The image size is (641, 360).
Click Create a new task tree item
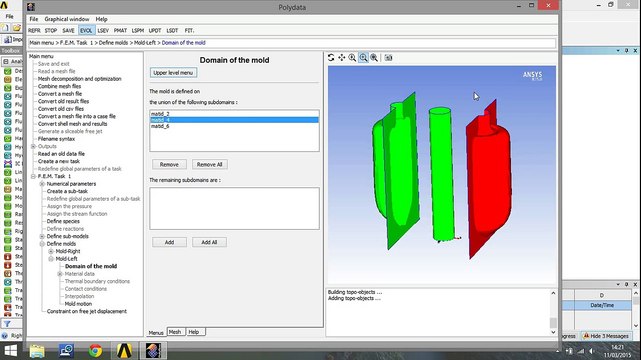pyautogui.click(x=59, y=161)
